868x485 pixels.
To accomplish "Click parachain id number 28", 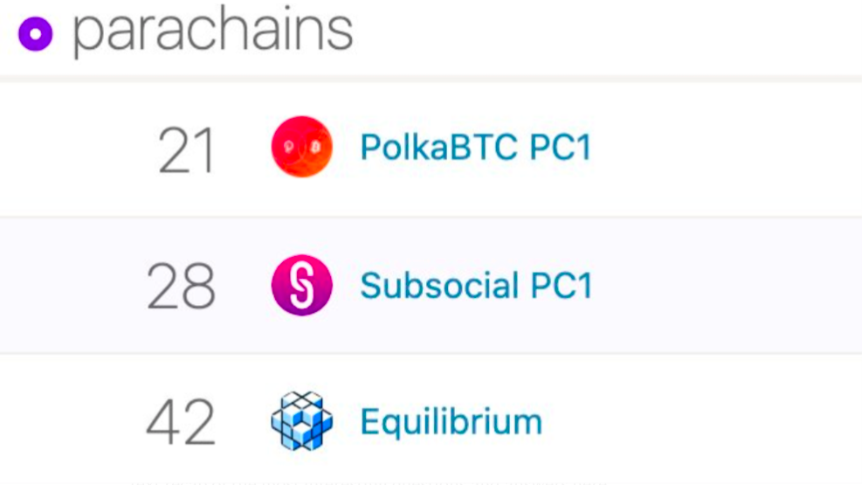I will pyautogui.click(x=181, y=286).
